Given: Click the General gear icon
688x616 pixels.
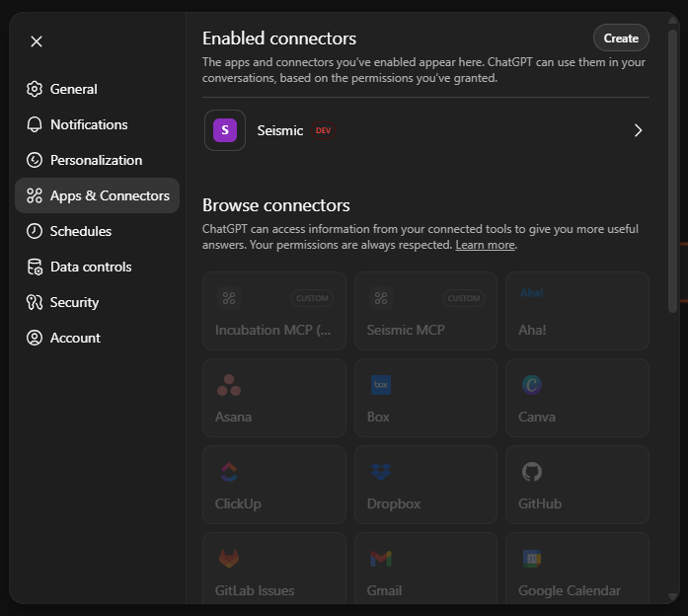Looking at the screenshot, I should tap(35, 89).
